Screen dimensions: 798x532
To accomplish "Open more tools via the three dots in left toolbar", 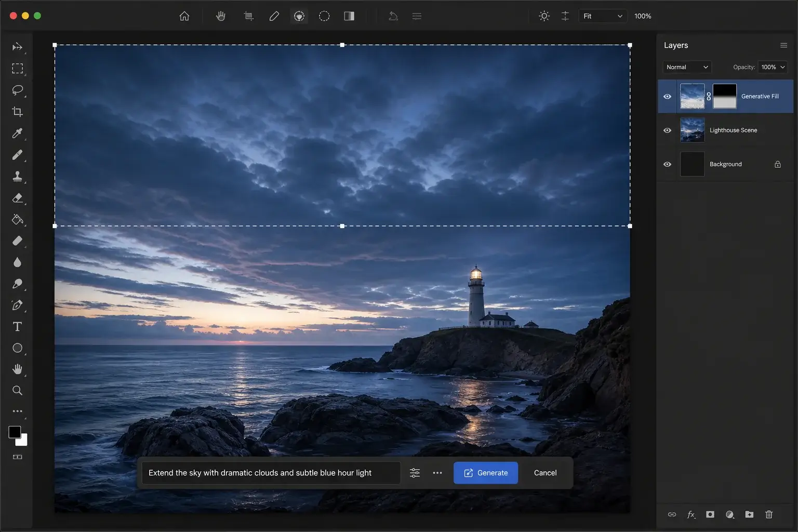I will coord(18,411).
